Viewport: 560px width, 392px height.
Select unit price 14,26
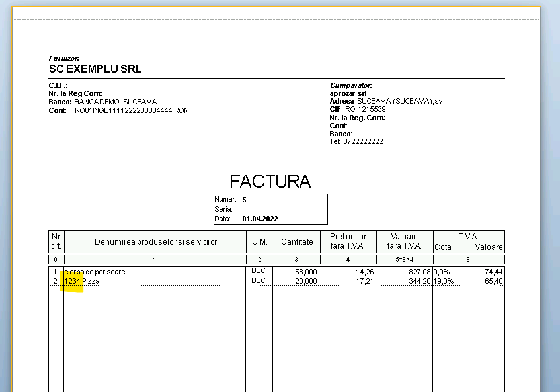coord(365,272)
